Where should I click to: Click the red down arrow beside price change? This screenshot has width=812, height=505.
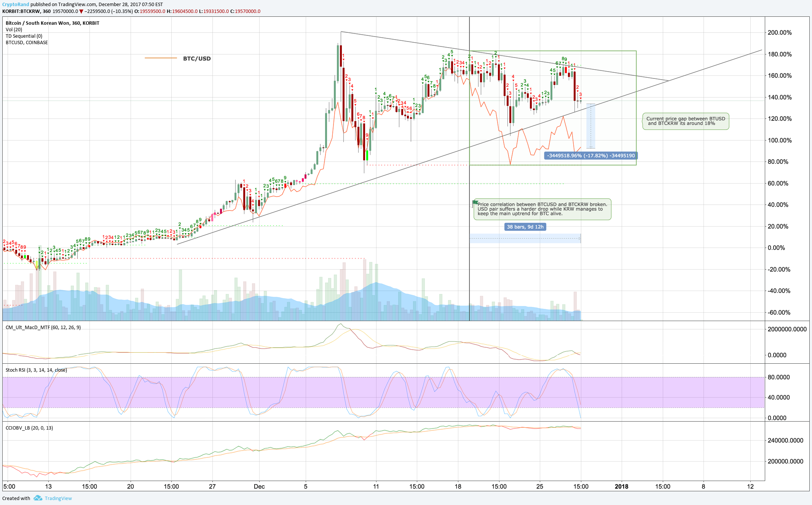click(x=81, y=11)
